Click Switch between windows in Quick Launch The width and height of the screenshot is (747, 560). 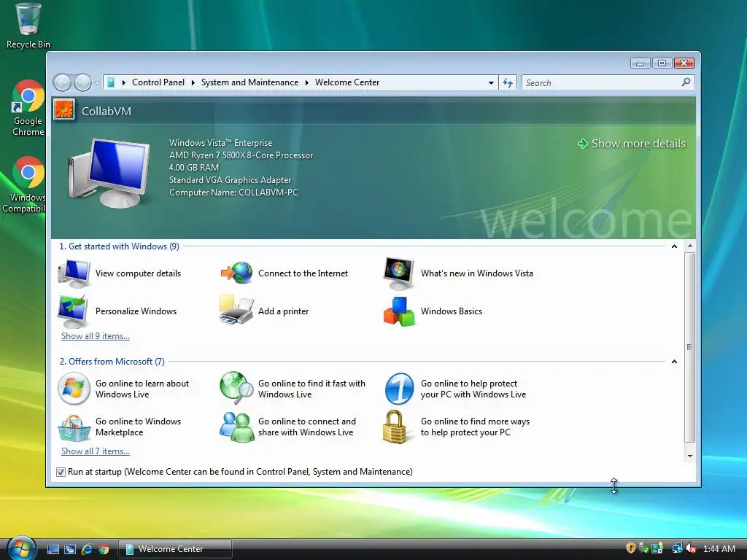click(70, 549)
